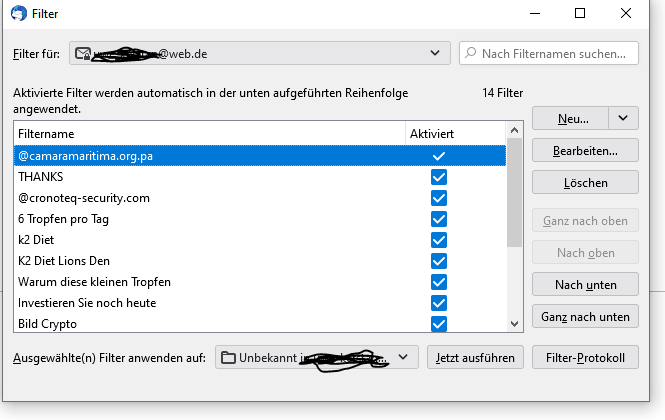Viewport: 665px width, 420px height.
Task: Expand the Neu button dropdown arrow
Action: point(624,118)
